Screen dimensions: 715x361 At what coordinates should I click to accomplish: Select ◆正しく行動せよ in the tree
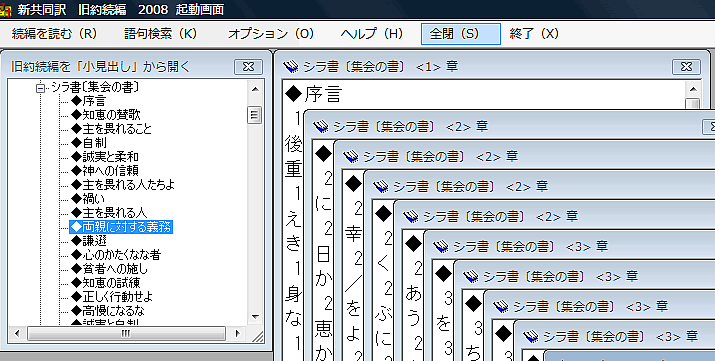[x=112, y=297]
